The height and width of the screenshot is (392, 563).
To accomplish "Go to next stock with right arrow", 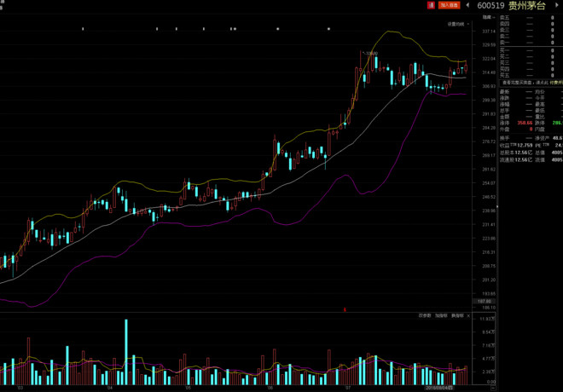I will click(x=557, y=5).
